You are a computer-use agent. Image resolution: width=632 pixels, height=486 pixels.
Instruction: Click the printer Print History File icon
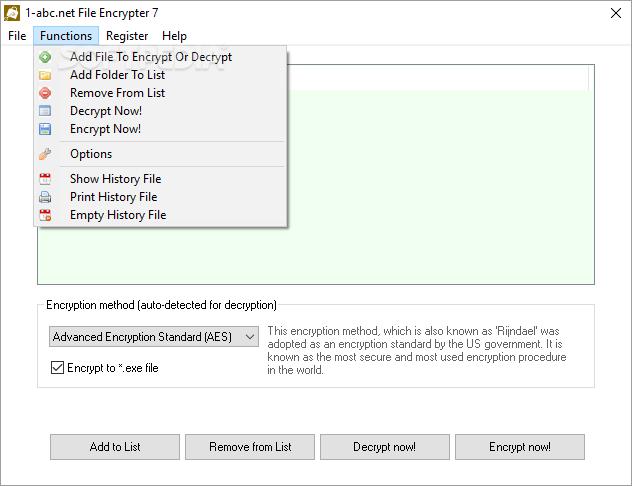45,197
